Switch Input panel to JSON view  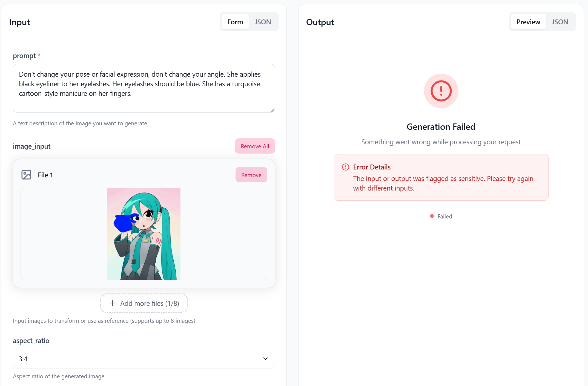click(263, 22)
